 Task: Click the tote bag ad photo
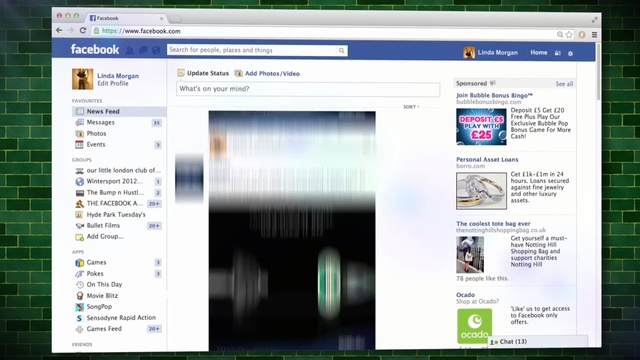pyautogui.click(x=470, y=255)
